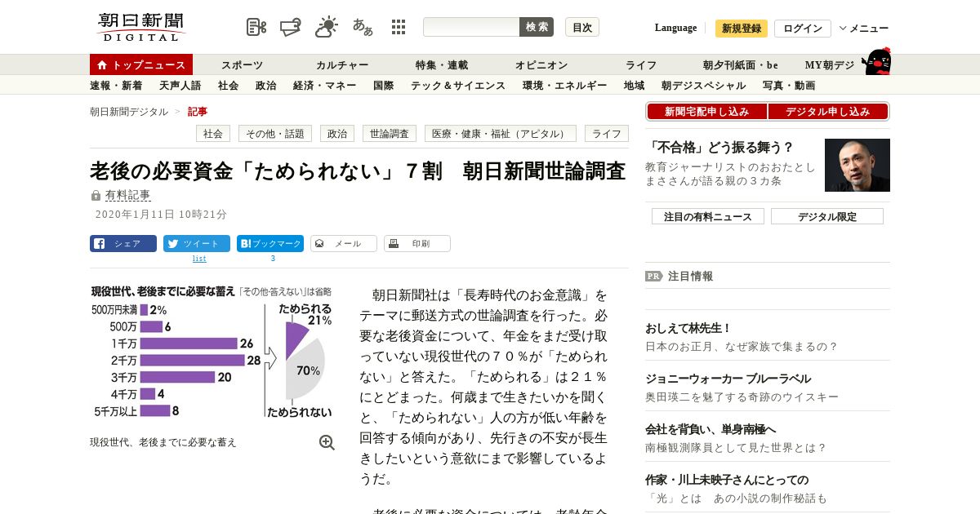Open the Language link
Screen dimensions: 980x514
(675, 28)
